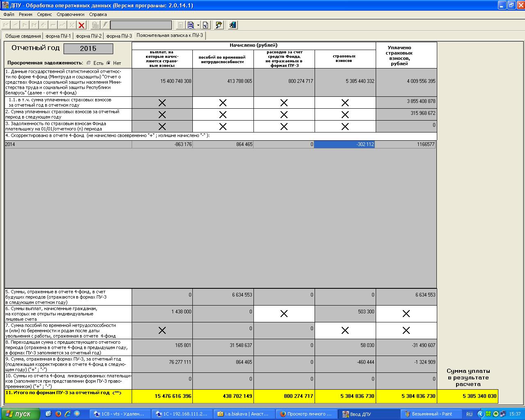Click the exit program running-man icon
The width and height of the screenshot is (525, 420).
(x=233, y=25)
